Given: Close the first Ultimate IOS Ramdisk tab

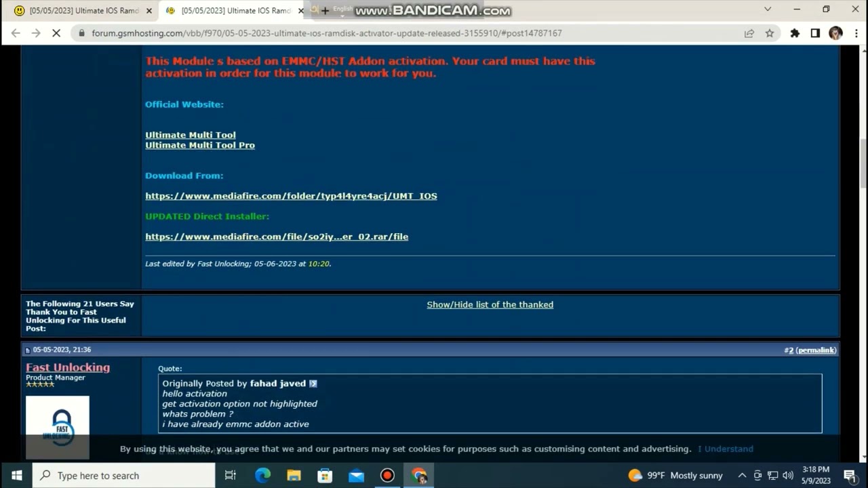Looking at the screenshot, I should [x=149, y=11].
